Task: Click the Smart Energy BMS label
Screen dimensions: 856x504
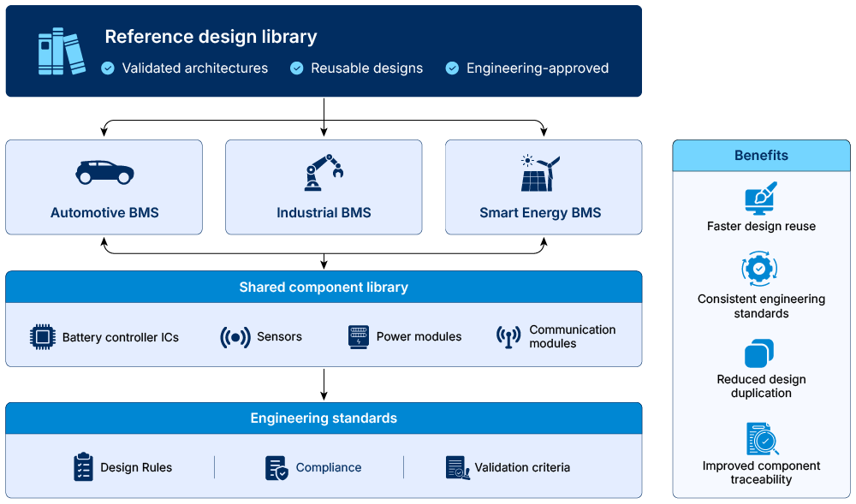Action: [x=540, y=213]
